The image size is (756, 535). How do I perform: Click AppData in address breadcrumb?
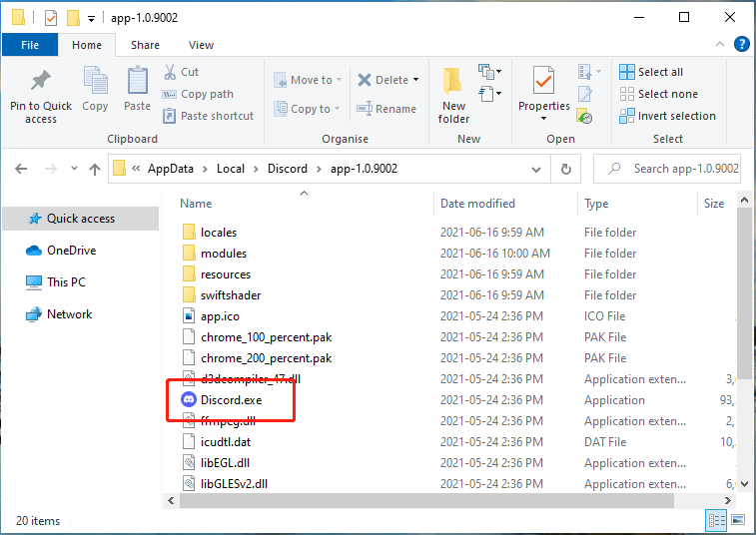[x=170, y=169]
